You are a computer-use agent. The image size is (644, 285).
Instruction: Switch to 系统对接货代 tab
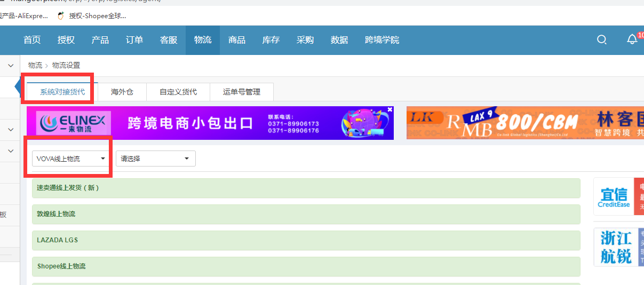point(62,92)
